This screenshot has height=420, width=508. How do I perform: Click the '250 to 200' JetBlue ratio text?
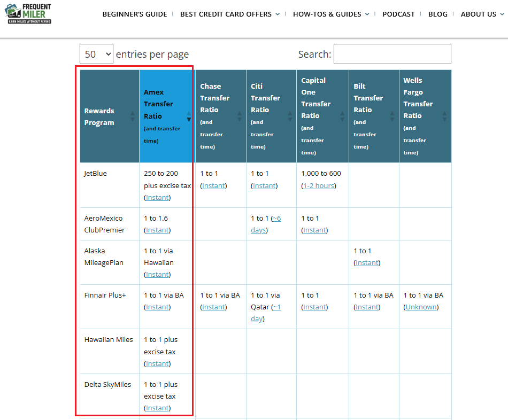161,174
